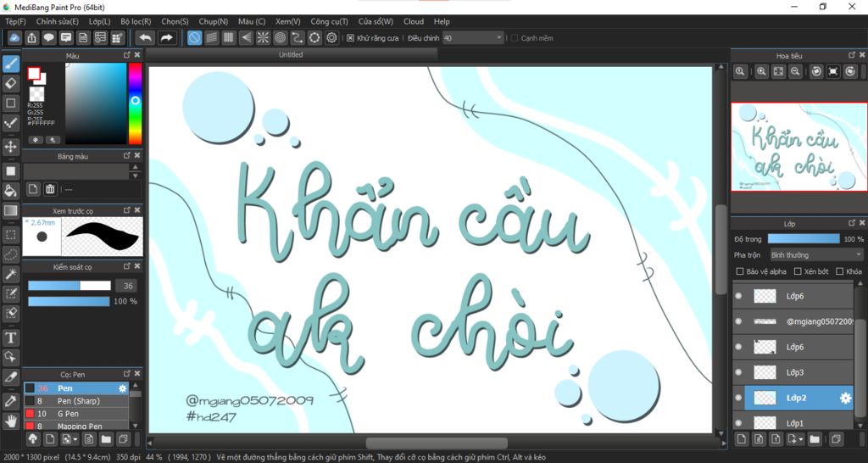This screenshot has width=868, height=463.
Task: Hide the Lớp1 layer
Action: (x=738, y=423)
